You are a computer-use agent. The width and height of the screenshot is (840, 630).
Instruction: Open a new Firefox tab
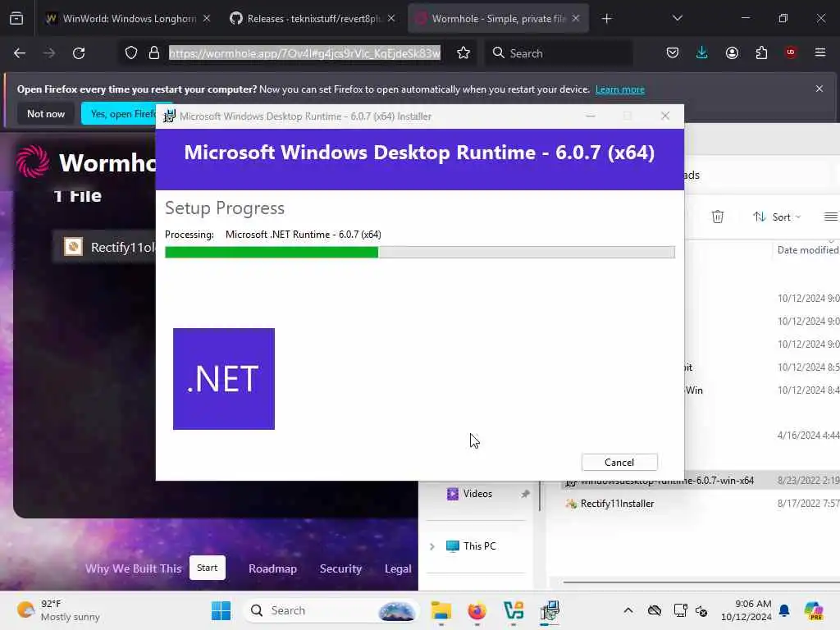pos(606,19)
